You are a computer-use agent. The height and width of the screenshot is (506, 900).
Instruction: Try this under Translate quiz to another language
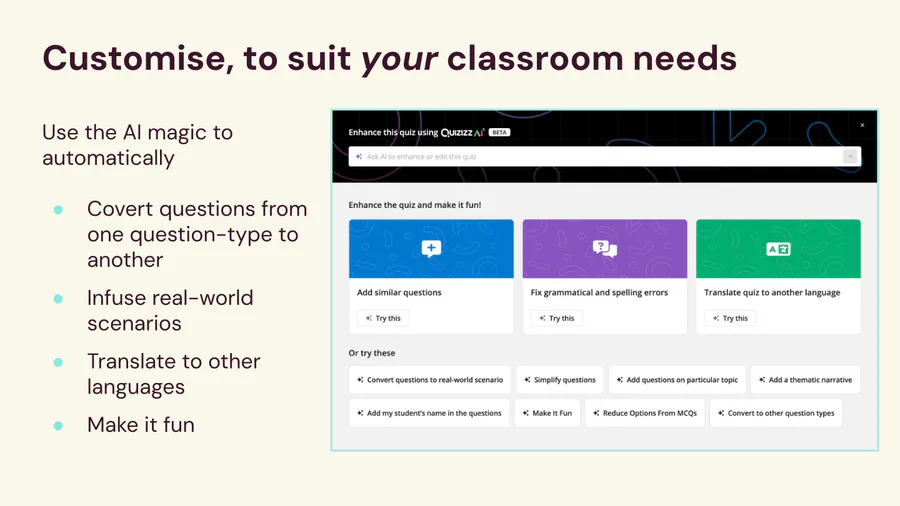(730, 318)
